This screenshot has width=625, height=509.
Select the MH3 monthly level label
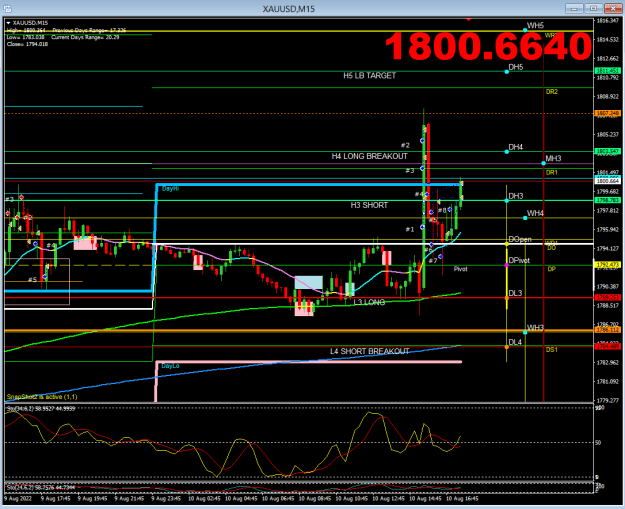[553, 158]
